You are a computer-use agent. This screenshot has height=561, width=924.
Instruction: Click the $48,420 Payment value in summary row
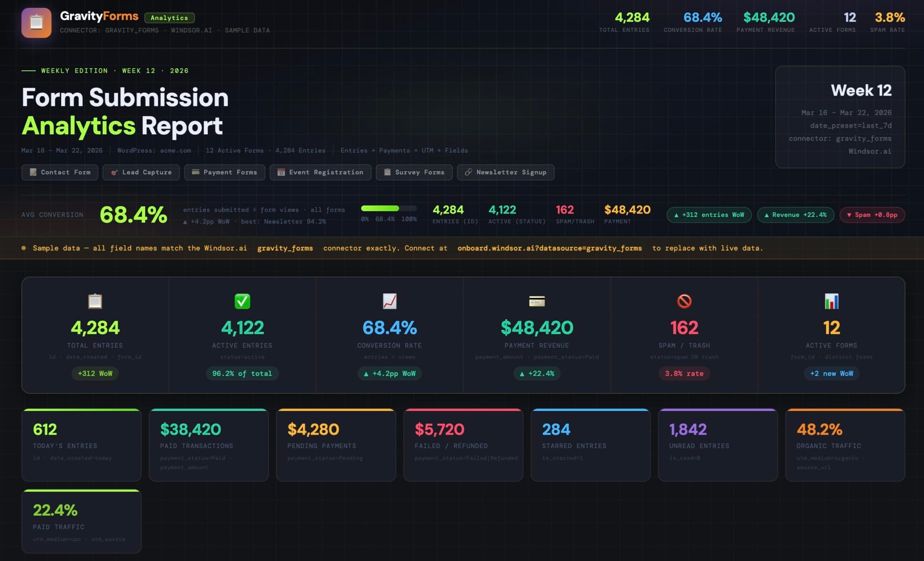(x=627, y=210)
